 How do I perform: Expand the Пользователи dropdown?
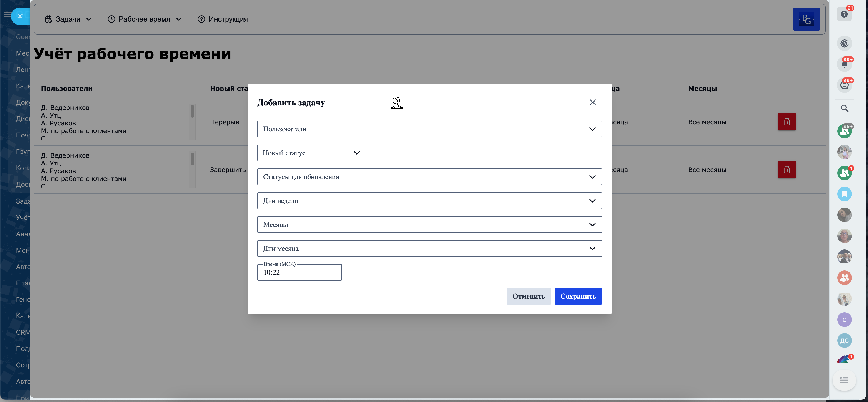pos(429,129)
